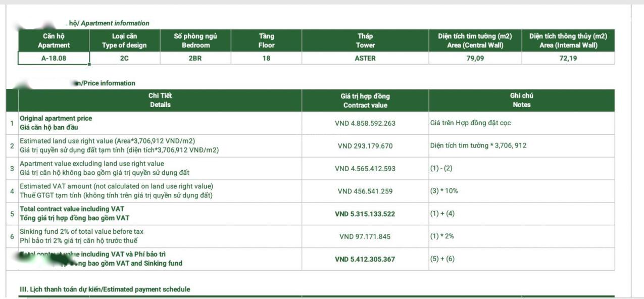Select the internal wall area value 72,19

568,58
